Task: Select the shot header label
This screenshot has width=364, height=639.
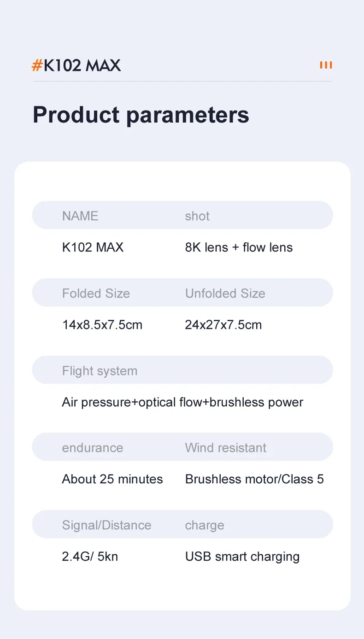Action: [197, 216]
